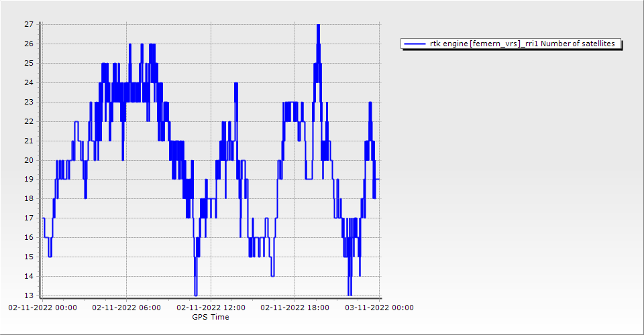This screenshot has height=335, width=644.
Task: Click the peak at 24 satellites after 12:00
Action: click(236, 84)
